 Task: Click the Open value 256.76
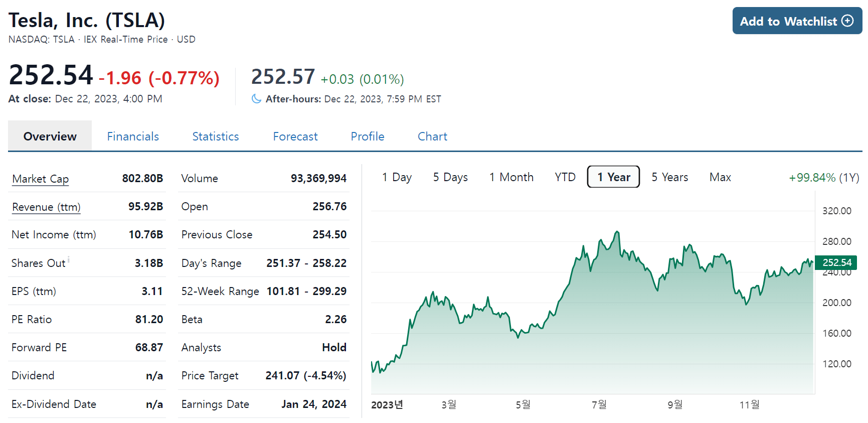coord(329,206)
